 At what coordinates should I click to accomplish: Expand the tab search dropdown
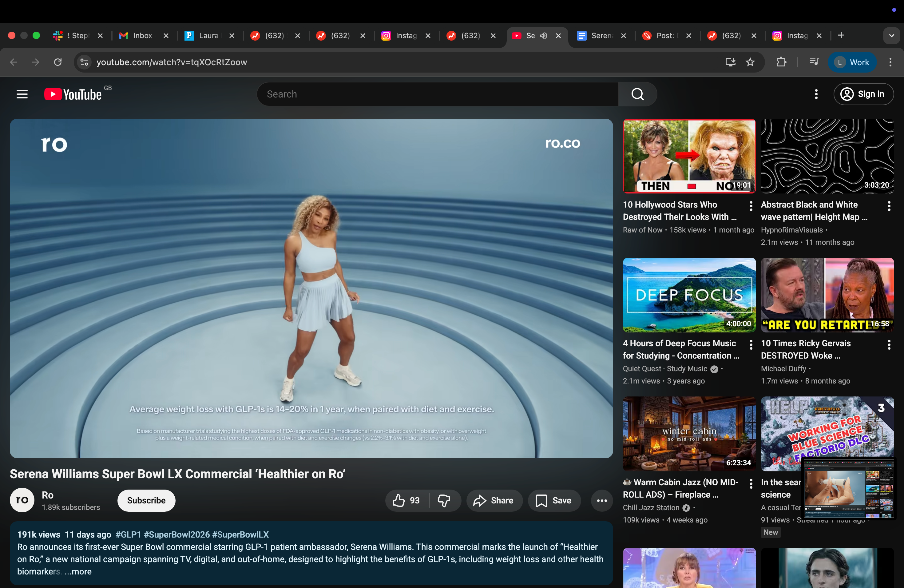891,35
